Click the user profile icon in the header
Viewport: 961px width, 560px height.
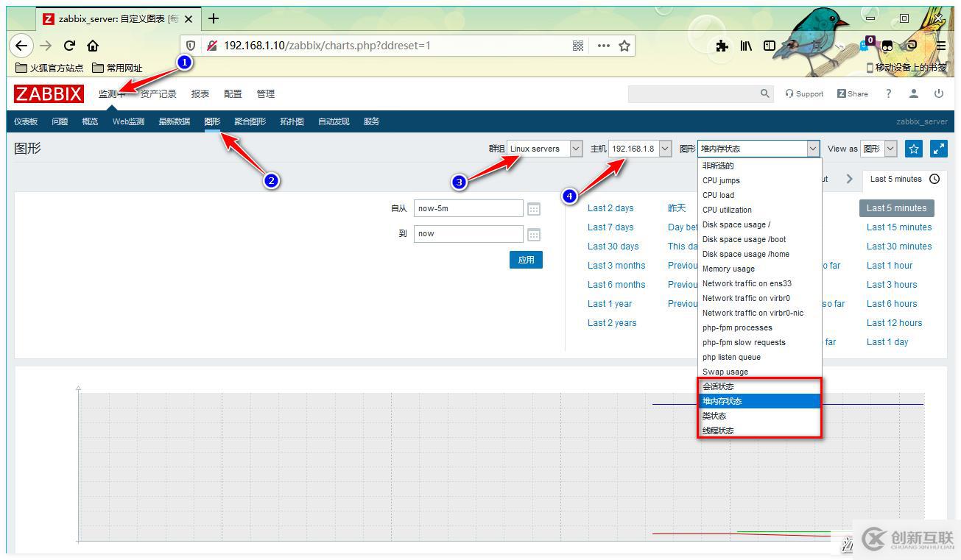tap(913, 93)
